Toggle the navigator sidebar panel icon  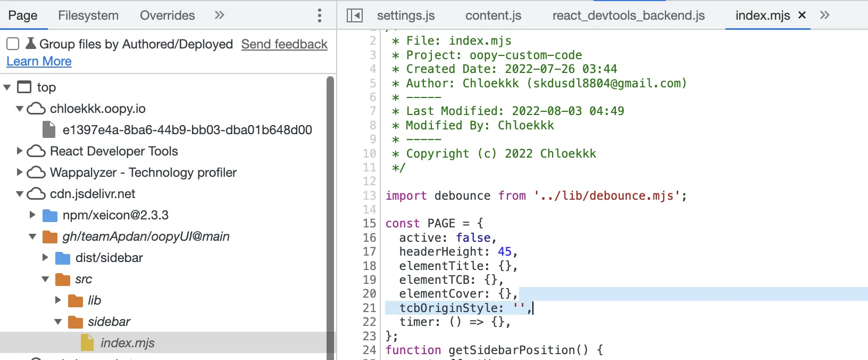pos(355,15)
